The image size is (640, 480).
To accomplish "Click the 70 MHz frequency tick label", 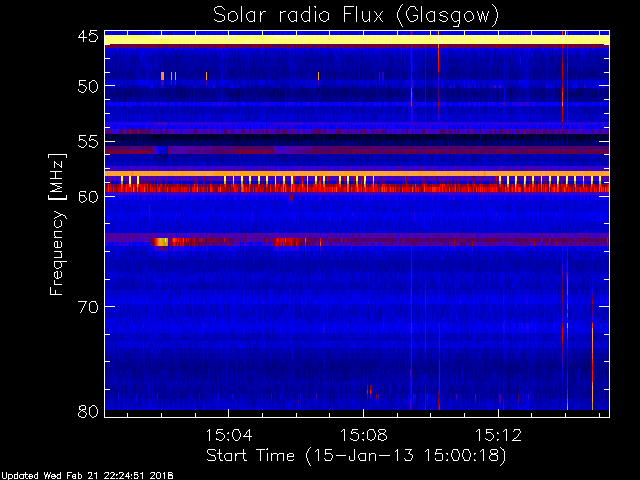I will tap(88, 306).
